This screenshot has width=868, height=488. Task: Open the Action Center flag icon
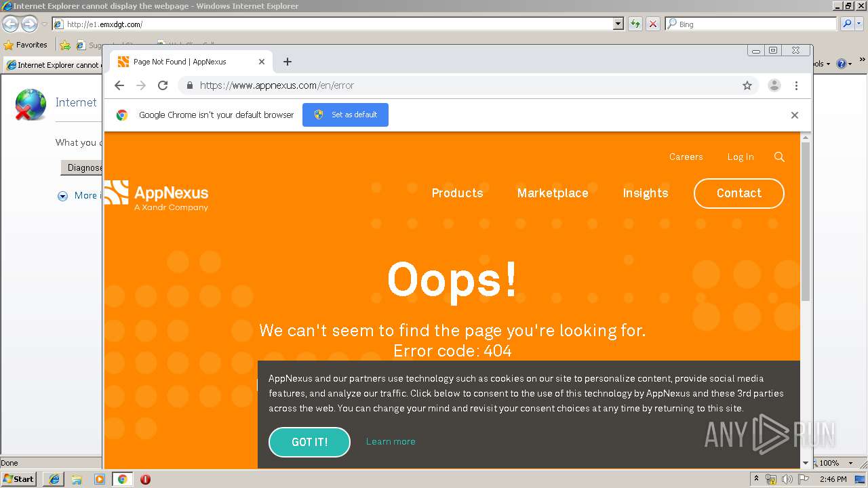point(804,479)
